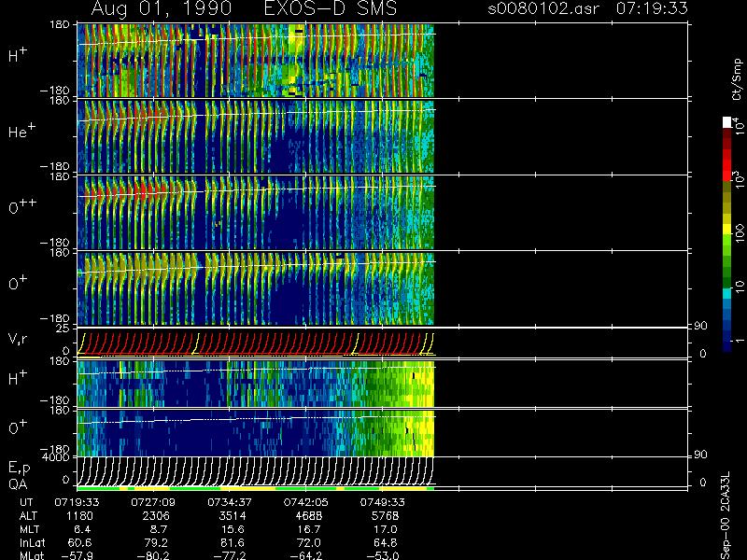The height and width of the screenshot is (560, 747).
Task: Click the 'MLT' row label
Action: pos(29,529)
